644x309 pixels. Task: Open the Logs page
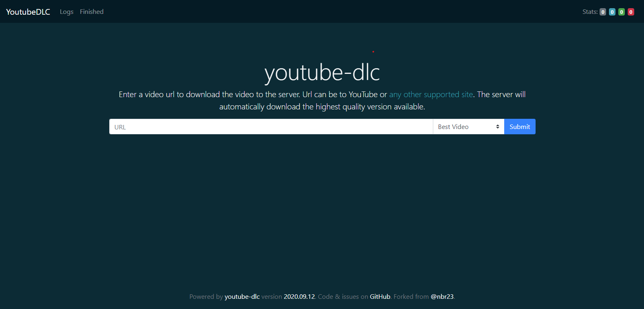tap(66, 12)
